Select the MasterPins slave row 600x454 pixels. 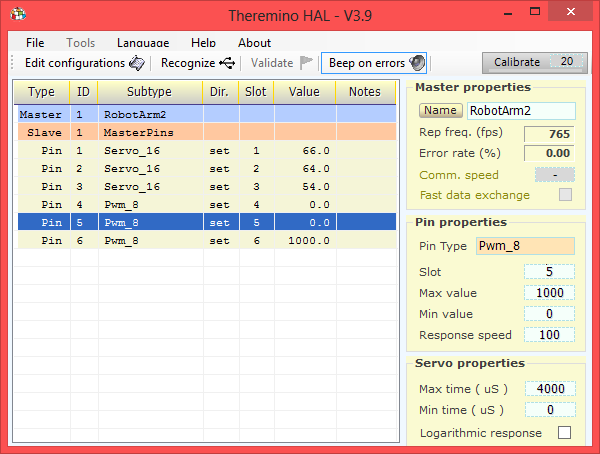150,133
